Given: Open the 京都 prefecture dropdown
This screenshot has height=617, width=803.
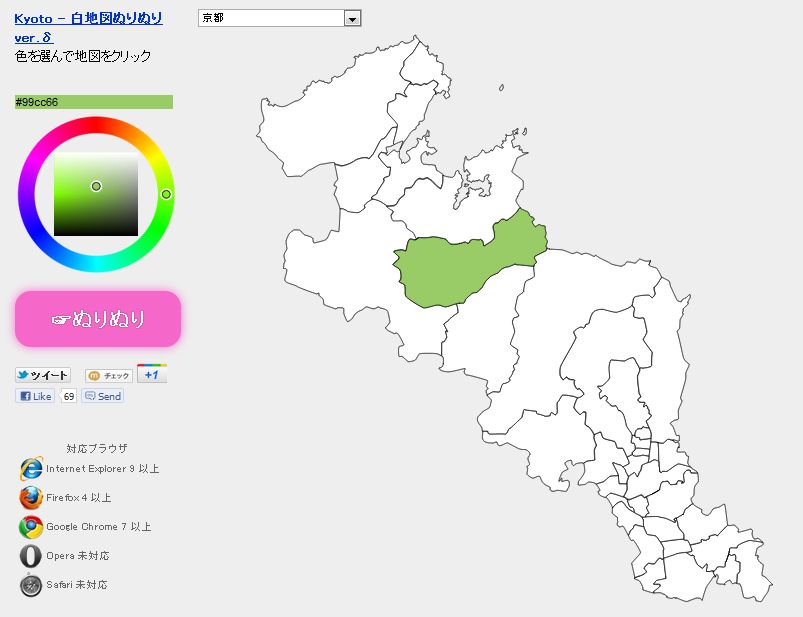Looking at the screenshot, I should click(271, 18).
